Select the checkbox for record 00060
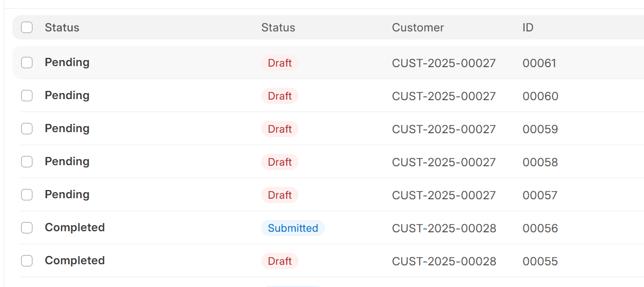The width and height of the screenshot is (644, 287). point(26,96)
